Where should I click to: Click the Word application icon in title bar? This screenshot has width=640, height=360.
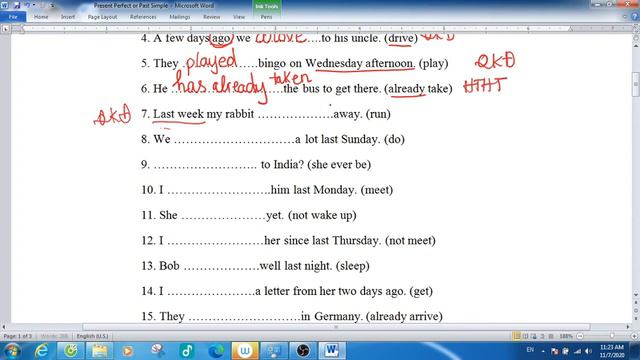[5, 5]
